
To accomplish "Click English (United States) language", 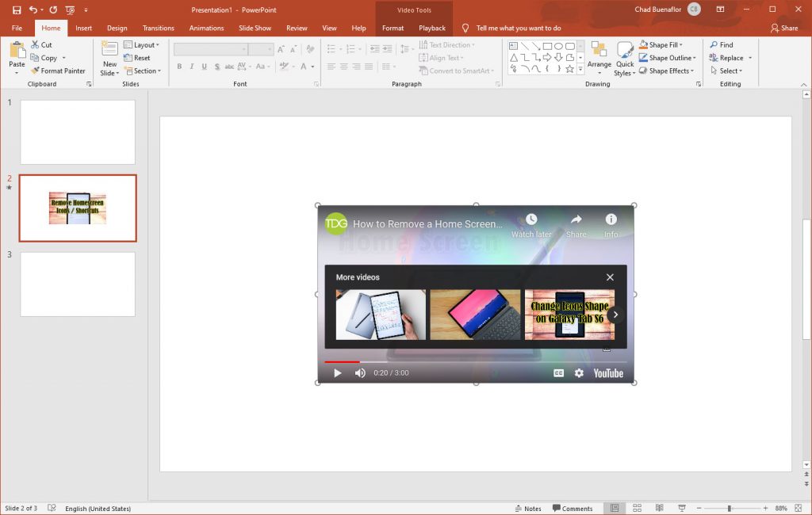I will tap(98, 509).
